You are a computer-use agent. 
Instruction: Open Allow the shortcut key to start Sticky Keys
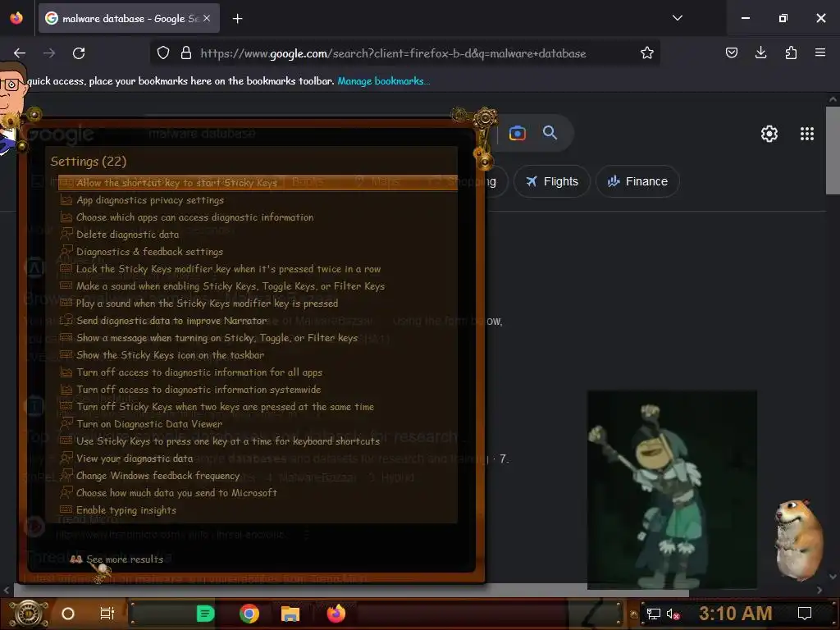pyautogui.click(x=258, y=183)
